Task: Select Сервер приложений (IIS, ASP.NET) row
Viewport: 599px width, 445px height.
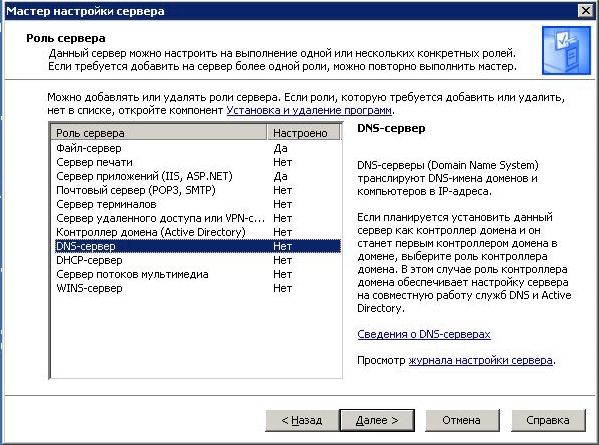Action: (197, 176)
